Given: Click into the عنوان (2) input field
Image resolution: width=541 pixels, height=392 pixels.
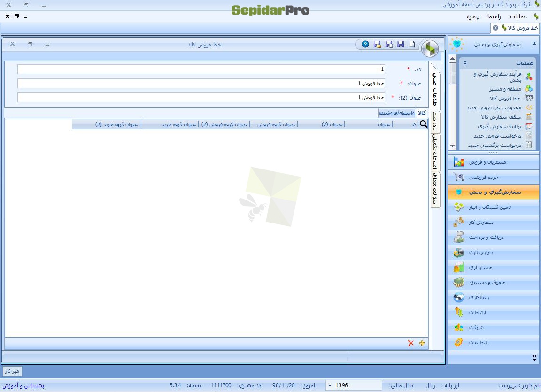Looking at the screenshot, I should (x=201, y=98).
